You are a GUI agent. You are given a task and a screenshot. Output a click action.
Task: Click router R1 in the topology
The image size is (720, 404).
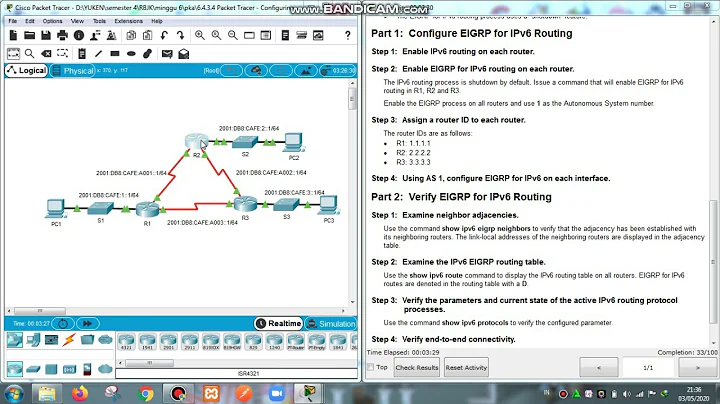(x=147, y=209)
